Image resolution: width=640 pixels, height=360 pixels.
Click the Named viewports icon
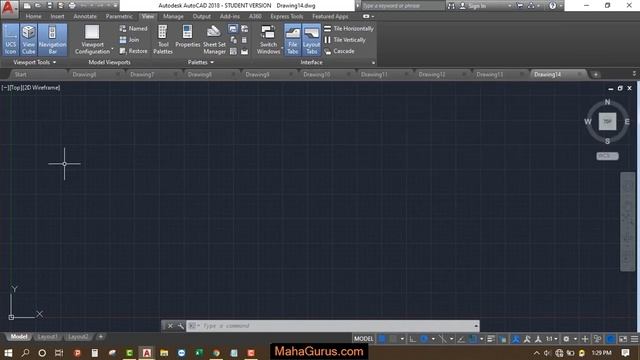133,29
